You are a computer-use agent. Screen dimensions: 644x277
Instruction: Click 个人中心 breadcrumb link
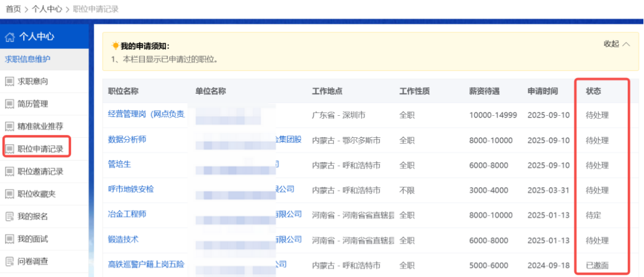(47, 9)
